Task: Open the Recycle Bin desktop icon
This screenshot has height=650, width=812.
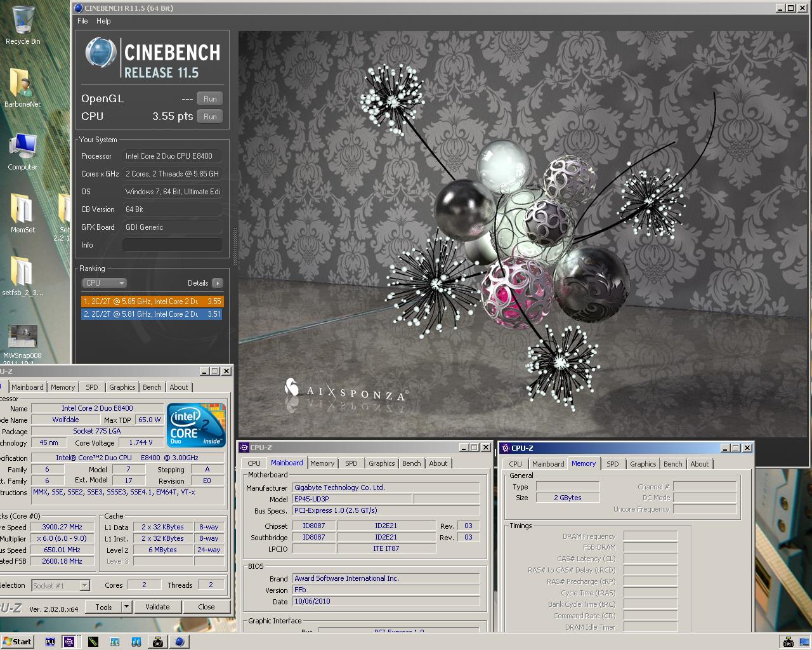Action: click(23, 25)
